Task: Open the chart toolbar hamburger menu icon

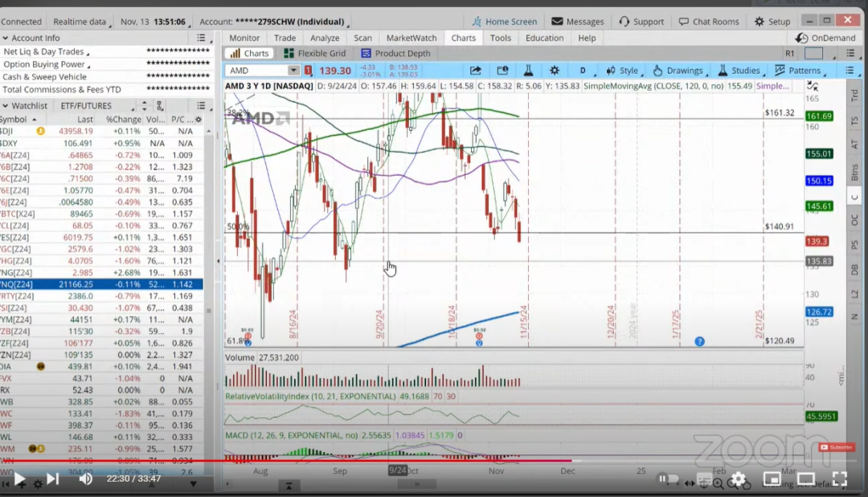Action: coord(850,70)
